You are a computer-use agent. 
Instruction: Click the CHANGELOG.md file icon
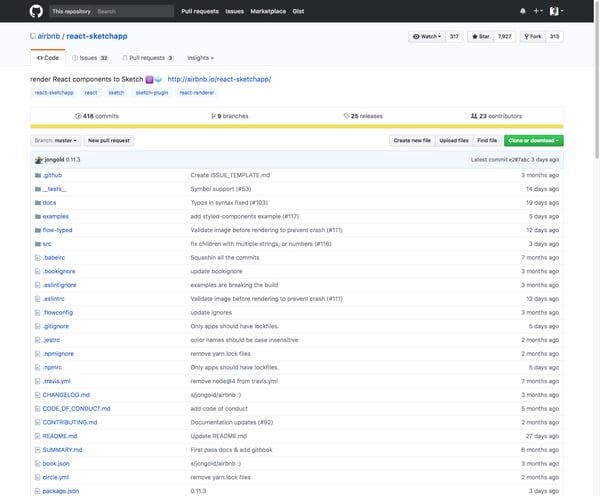point(38,395)
